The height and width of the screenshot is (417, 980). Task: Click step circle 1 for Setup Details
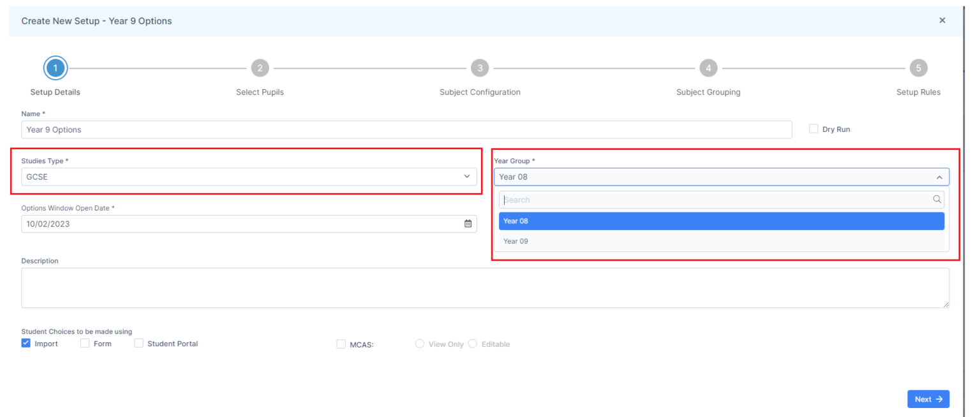[x=55, y=68]
